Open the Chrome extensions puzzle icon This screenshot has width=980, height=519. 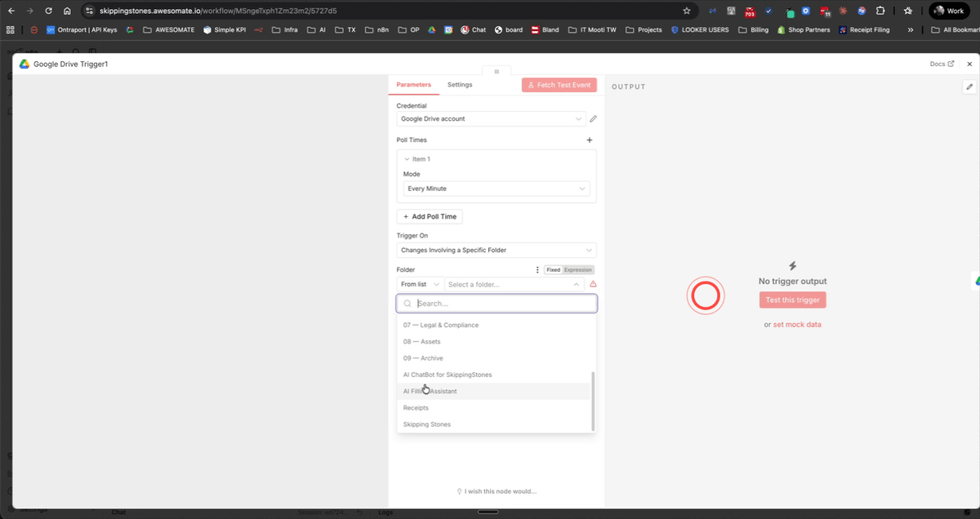(880, 11)
